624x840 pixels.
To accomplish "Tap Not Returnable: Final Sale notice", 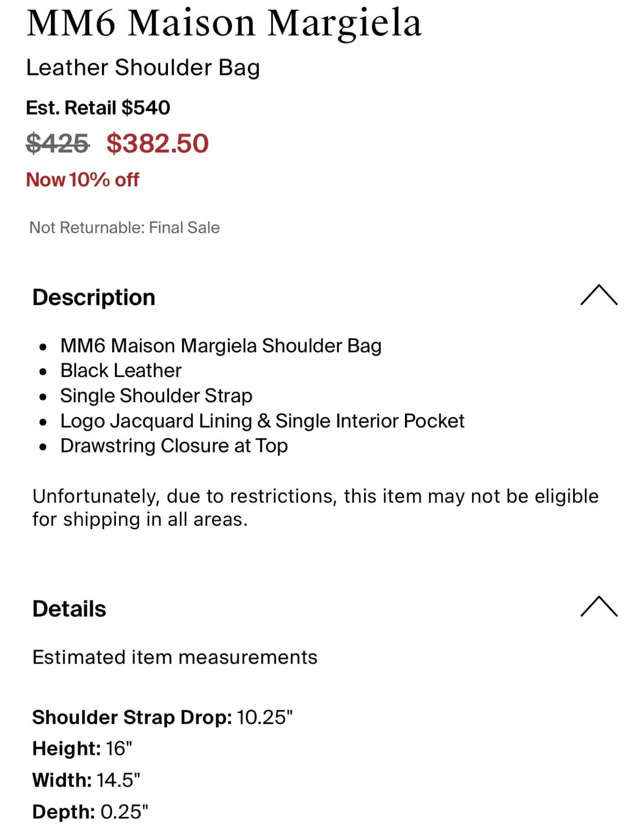I will (124, 227).
